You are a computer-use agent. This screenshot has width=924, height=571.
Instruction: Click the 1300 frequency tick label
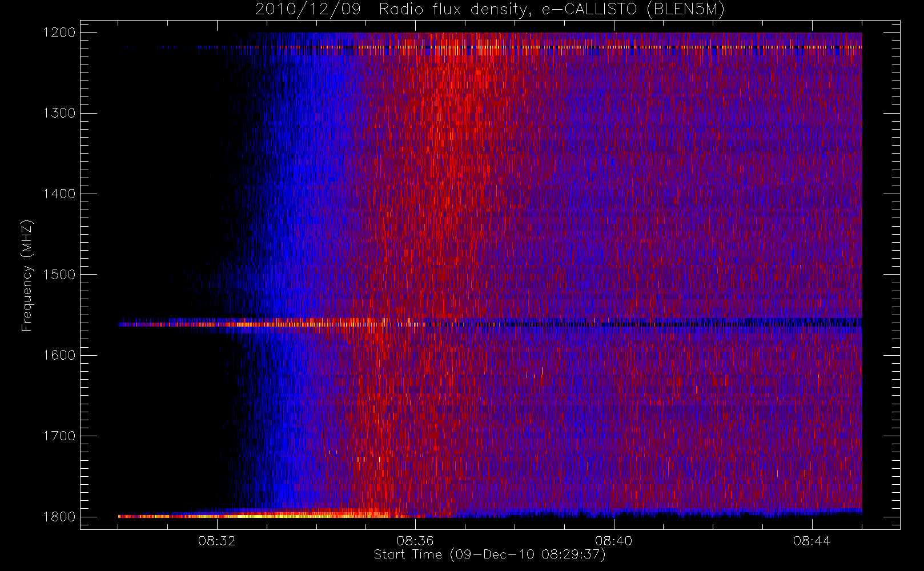click(59, 113)
